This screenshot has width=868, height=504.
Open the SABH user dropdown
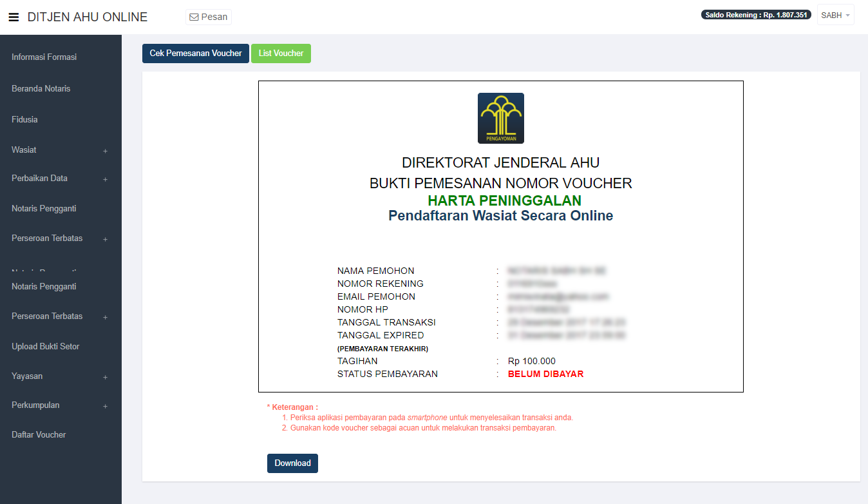pos(835,15)
